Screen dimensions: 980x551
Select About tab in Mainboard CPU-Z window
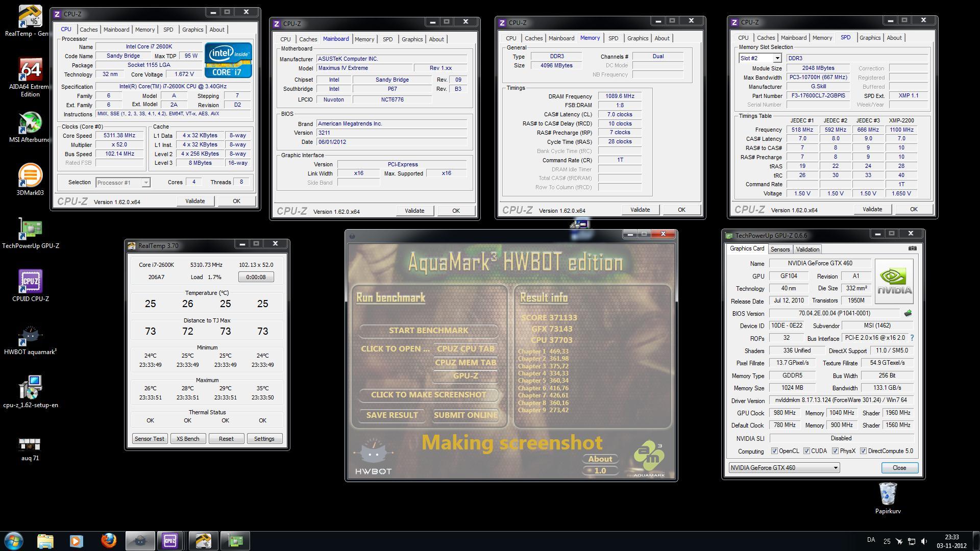pyautogui.click(x=436, y=39)
